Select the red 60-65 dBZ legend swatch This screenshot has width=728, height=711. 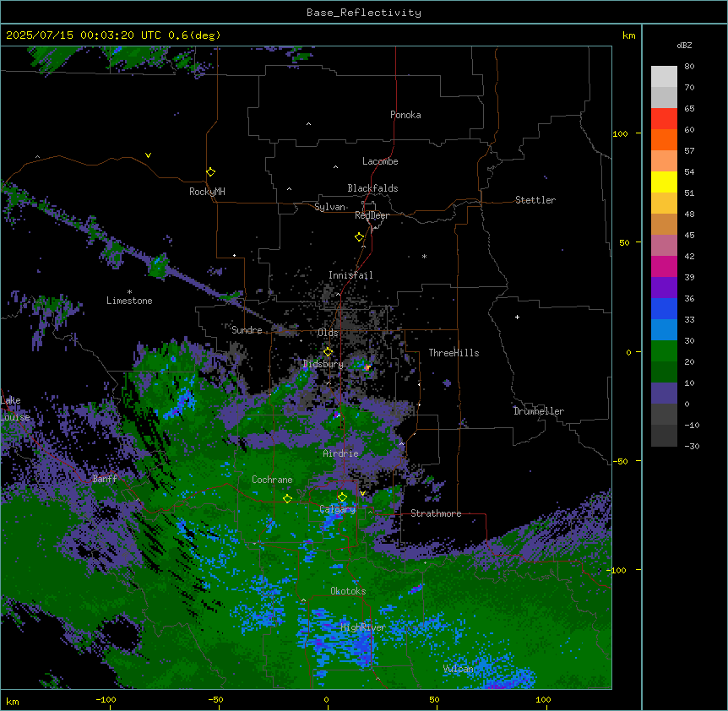click(664, 118)
